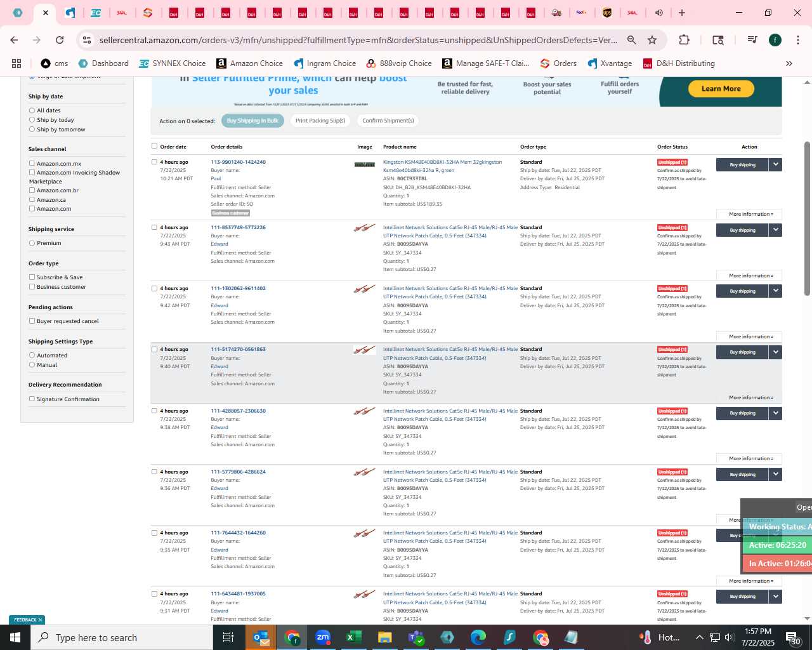
Task: Select the Premium shipping service option
Action: [32, 243]
